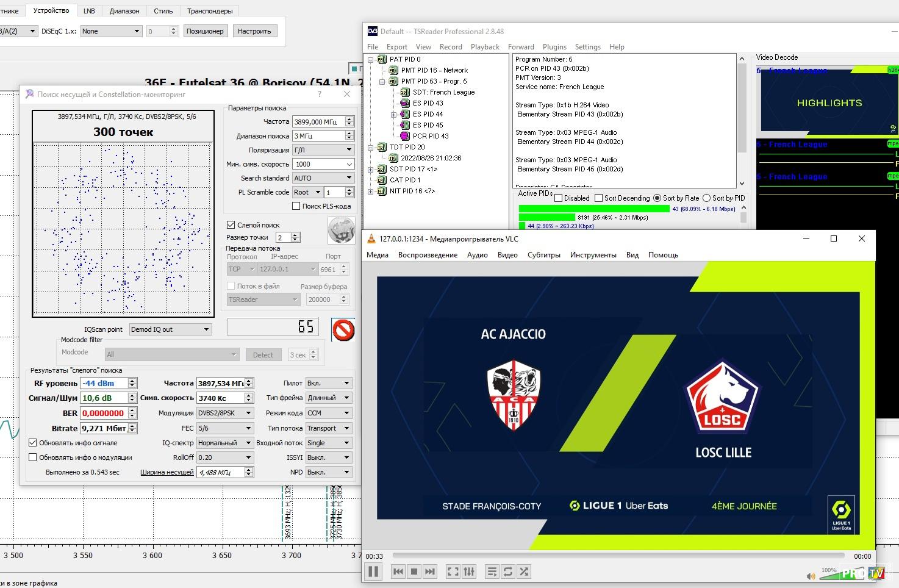Collapse the 'PMT PID 53 - Progr. 5' node
This screenshot has height=588, width=899.
(382, 81)
